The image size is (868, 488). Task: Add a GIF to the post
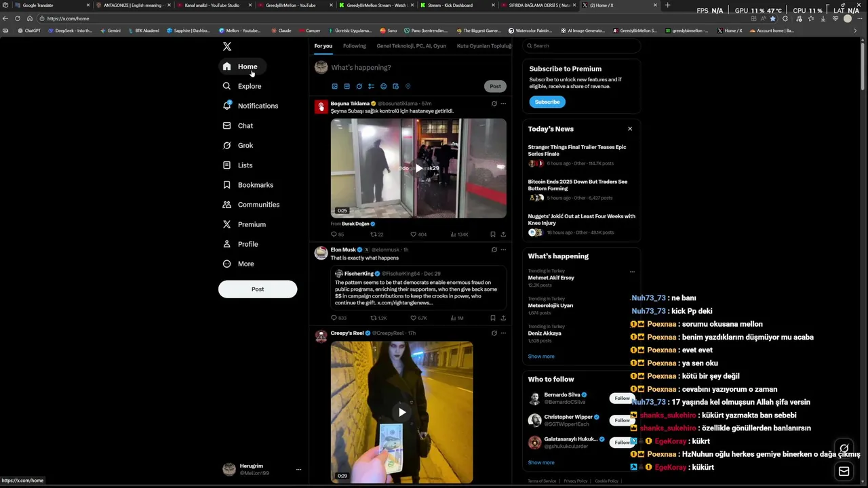click(x=347, y=86)
